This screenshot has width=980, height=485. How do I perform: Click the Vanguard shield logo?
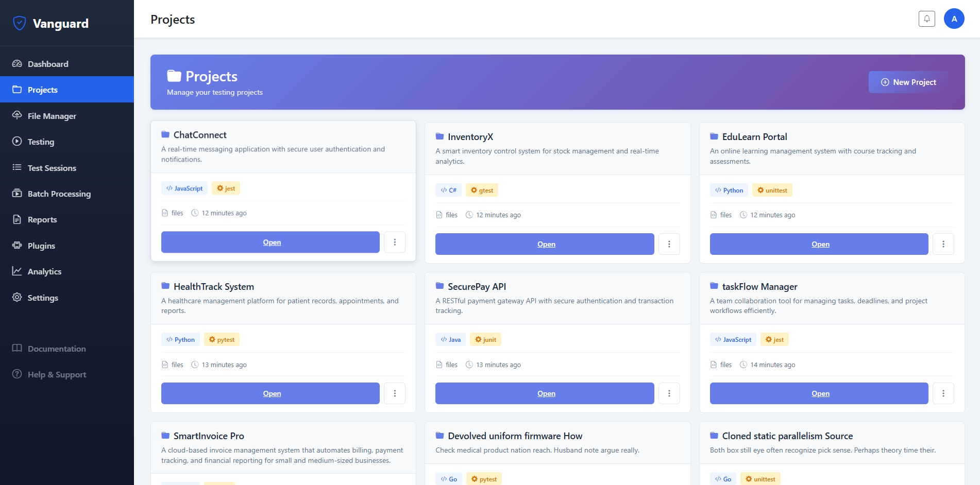point(20,23)
